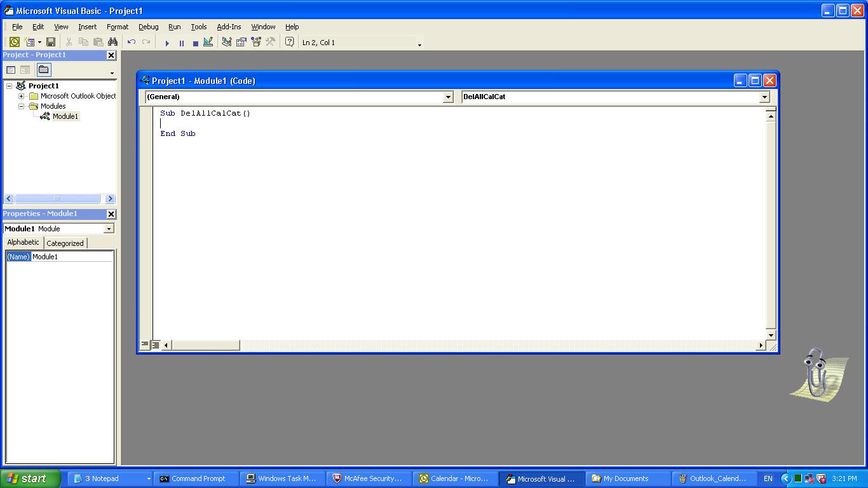Click the Find binoculars icon

click(113, 43)
